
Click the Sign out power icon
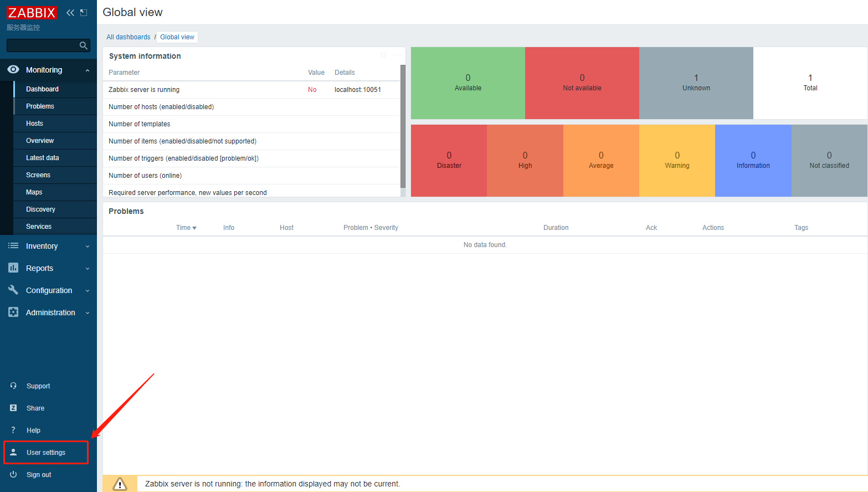[13, 474]
